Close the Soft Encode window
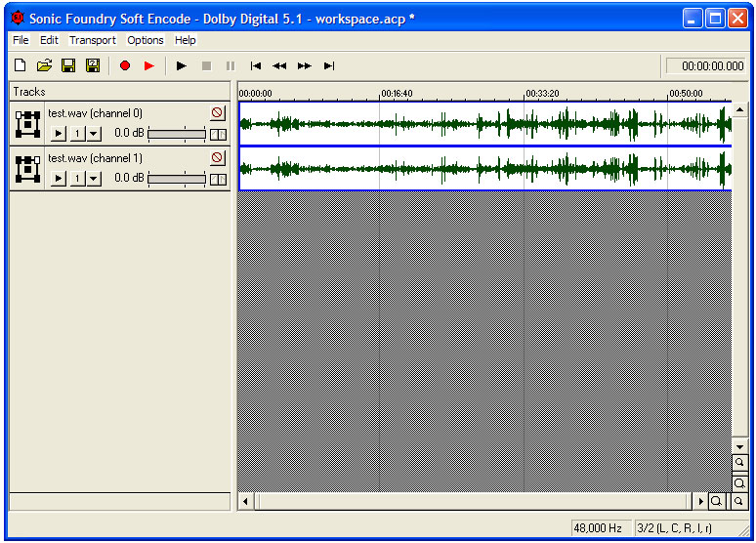 pyautogui.click(x=737, y=19)
